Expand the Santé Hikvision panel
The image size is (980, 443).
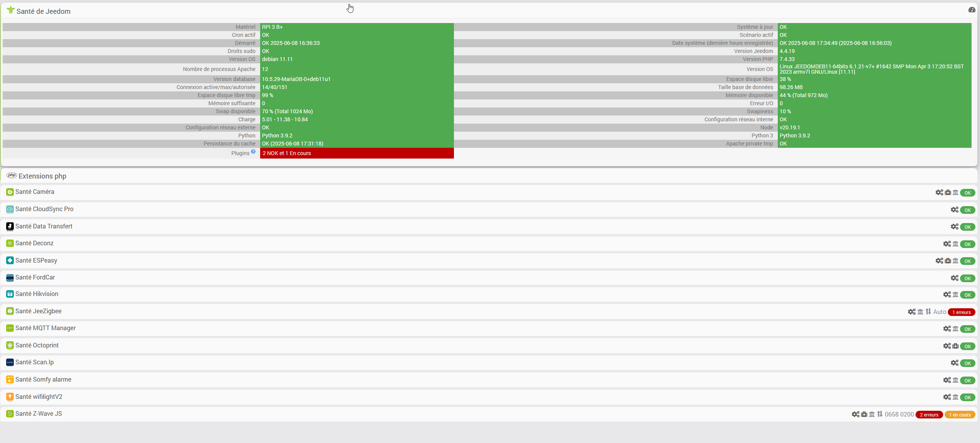coord(489,294)
